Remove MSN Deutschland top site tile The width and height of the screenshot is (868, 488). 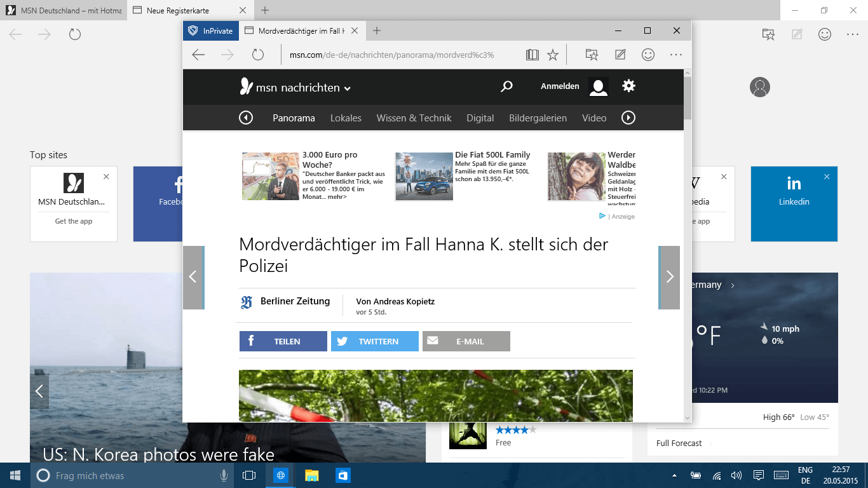coord(106,177)
